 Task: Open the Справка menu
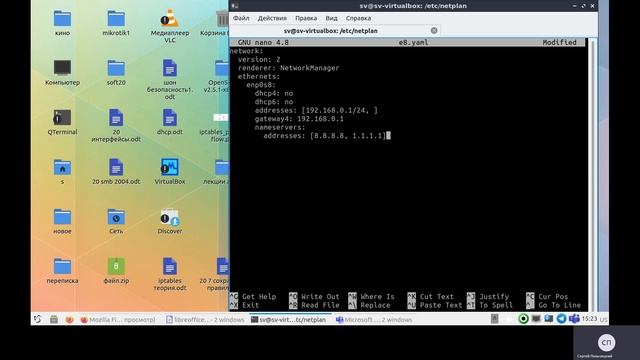pyautogui.click(x=358, y=18)
